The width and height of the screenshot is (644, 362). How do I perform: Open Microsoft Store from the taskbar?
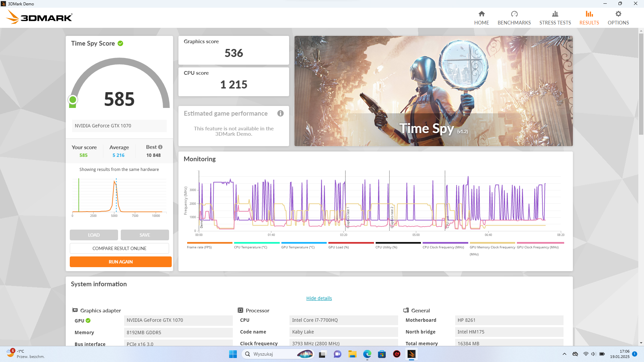click(382, 354)
